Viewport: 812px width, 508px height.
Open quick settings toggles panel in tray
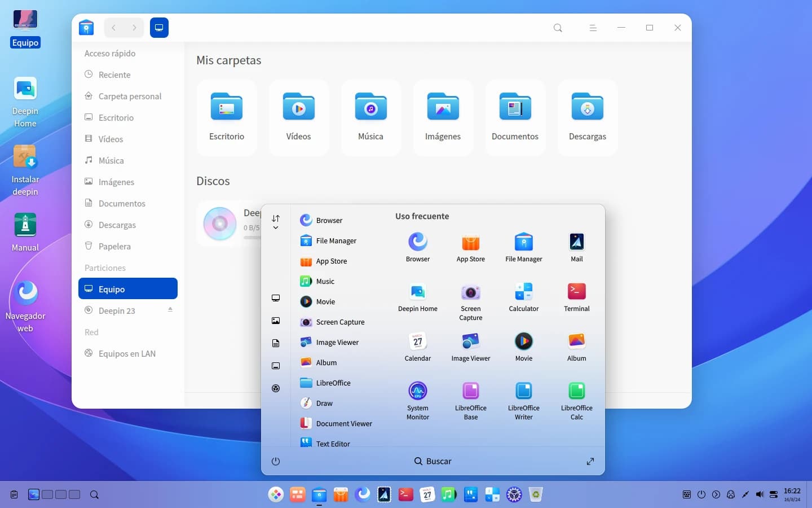pyautogui.click(x=774, y=494)
